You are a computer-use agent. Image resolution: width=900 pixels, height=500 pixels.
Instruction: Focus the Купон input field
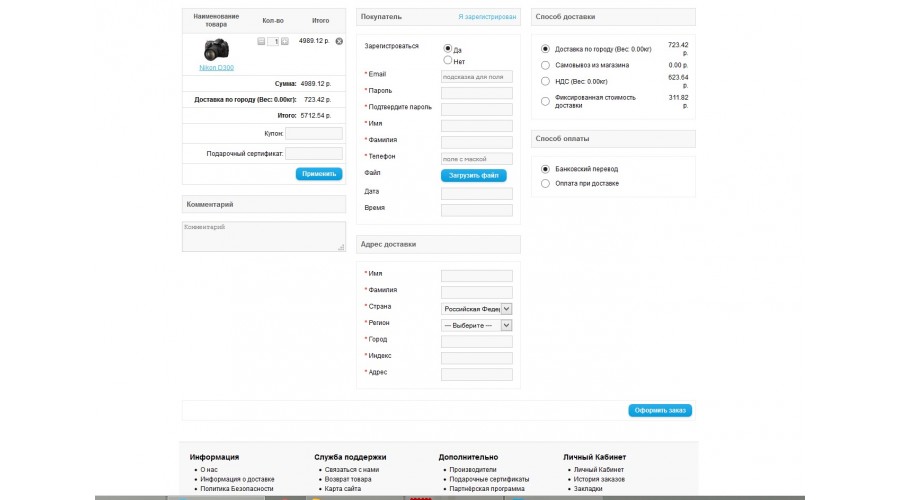[x=314, y=134]
